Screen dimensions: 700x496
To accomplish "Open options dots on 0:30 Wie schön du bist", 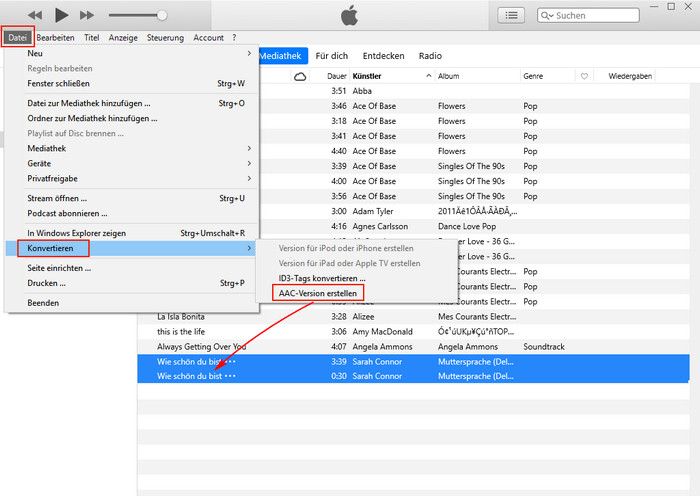I will click(230, 376).
